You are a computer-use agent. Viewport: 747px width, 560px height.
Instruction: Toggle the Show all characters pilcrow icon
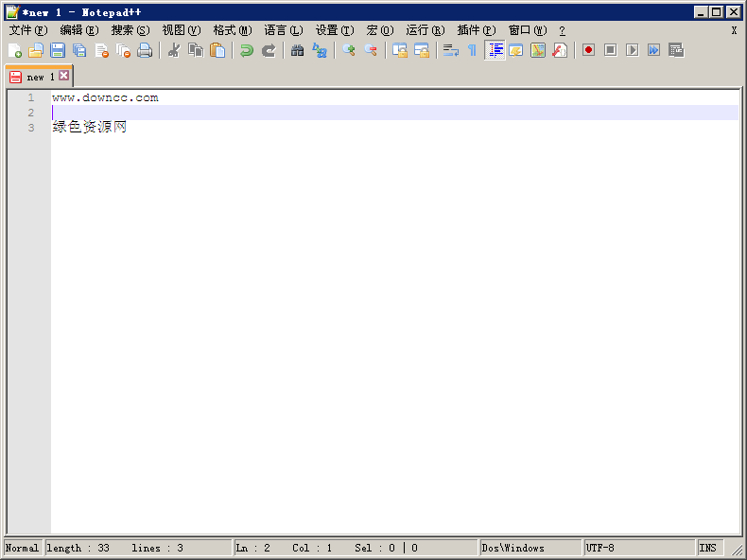[473, 50]
